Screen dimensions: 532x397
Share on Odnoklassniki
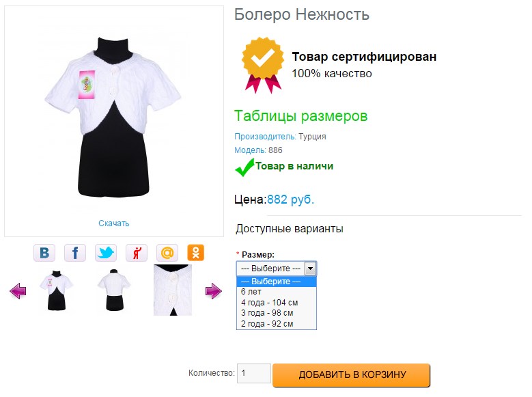click(196, 253)
